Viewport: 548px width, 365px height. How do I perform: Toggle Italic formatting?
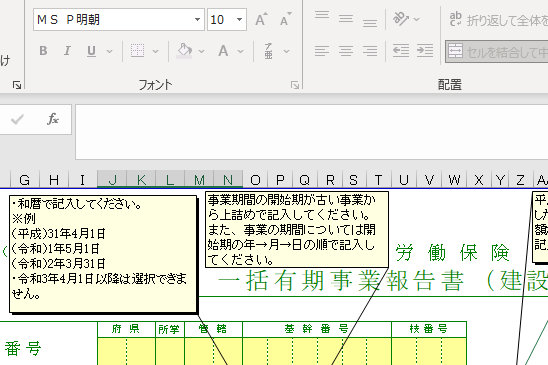click(x=67, y=51)
